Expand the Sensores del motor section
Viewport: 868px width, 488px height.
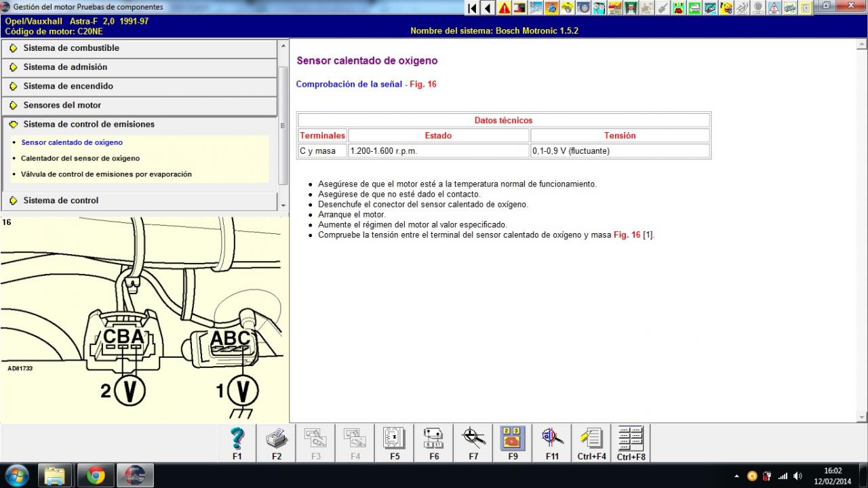pyautogui.click(x=62, y=105)
